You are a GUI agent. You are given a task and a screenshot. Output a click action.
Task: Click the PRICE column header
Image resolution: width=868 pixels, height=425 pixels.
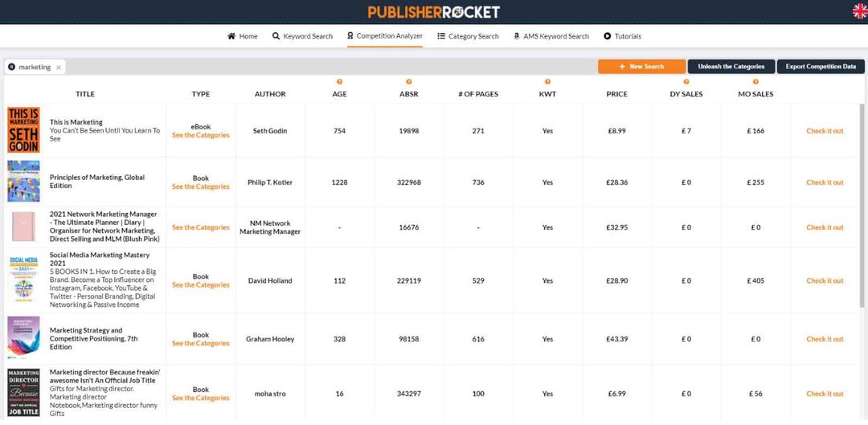[x=616, y=94]
